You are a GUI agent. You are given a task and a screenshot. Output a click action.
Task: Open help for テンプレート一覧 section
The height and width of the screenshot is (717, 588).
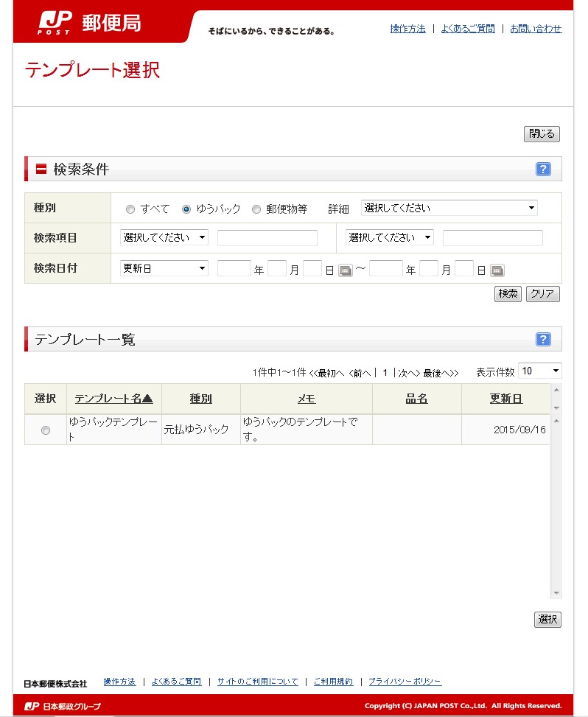(543, 339)
